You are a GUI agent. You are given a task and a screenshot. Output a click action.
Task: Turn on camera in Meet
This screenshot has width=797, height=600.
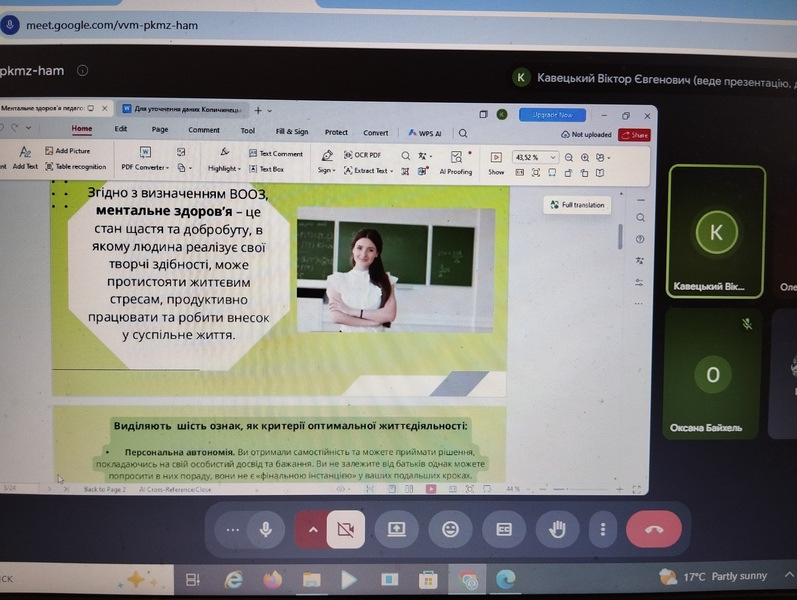click(x=346, y=529)
